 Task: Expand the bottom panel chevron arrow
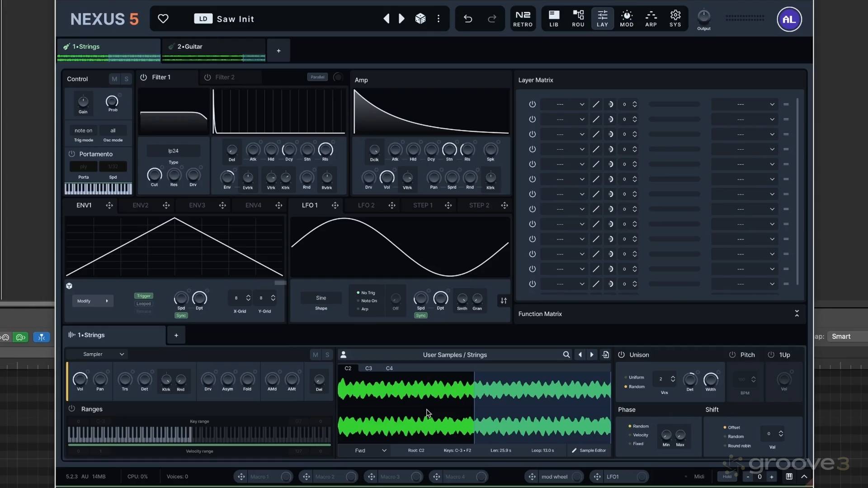point(804,477)
